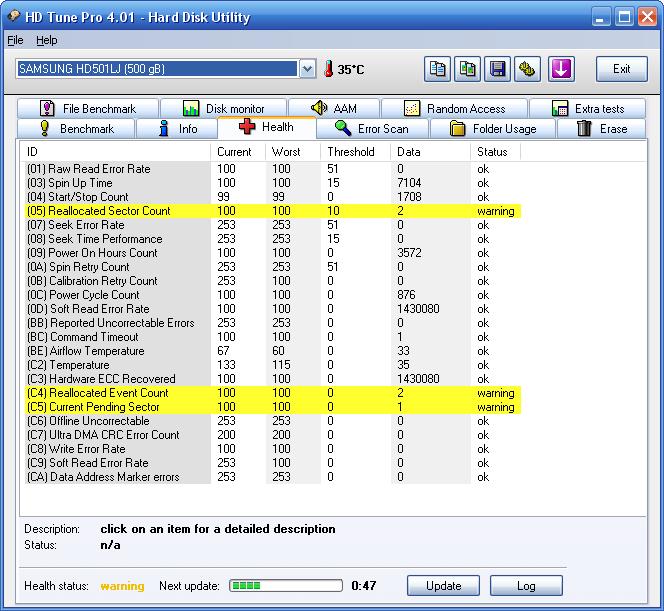Open options with the gold wrench icon
Viewport: 664px width, 611px height.
tap(529, 69)
